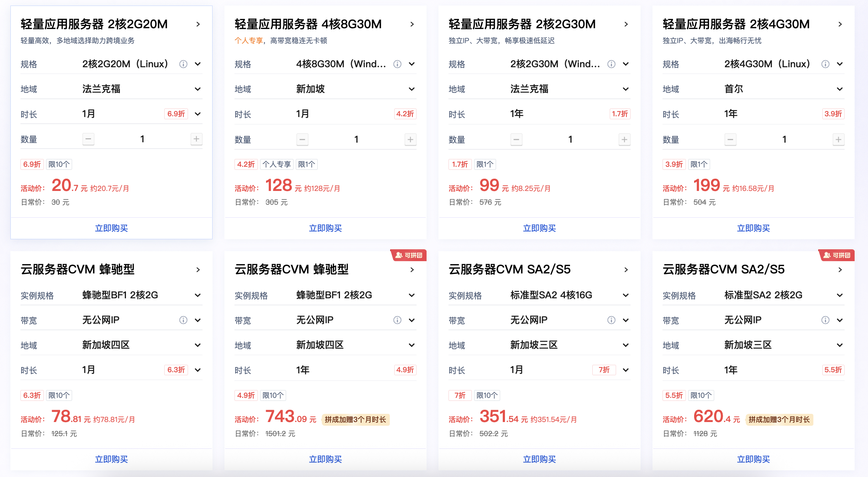Open details arrow of SA2/S5 7折 card
Screen dimensions: 868x477
(626, 270)
